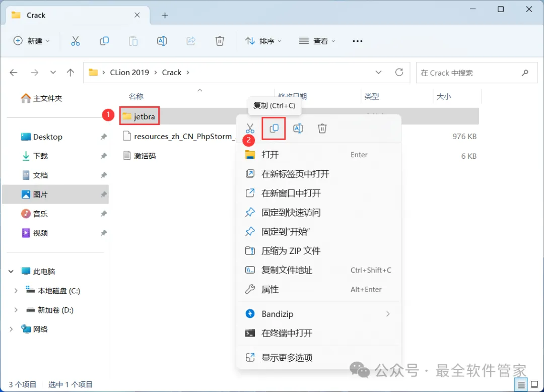Image resolution: width=544 pixels, height=392 pixels.
Task: Switch to details view in the status bar
Action: (521, 384)
